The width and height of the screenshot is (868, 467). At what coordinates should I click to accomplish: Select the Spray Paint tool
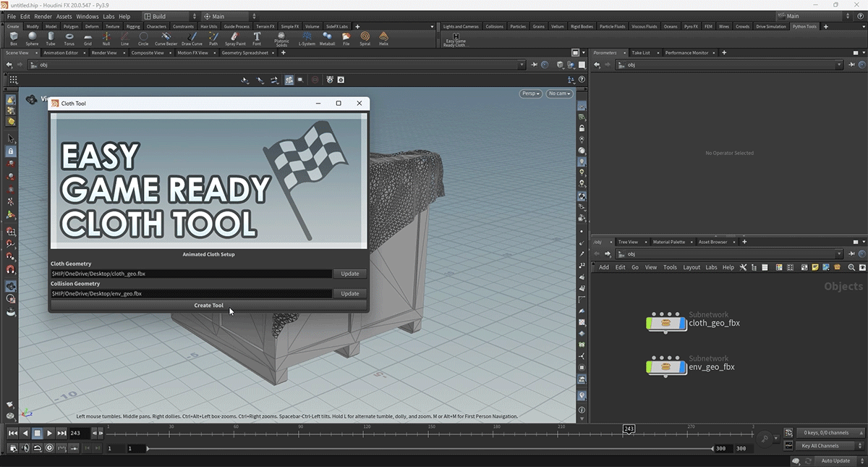[x=235, y=38]
